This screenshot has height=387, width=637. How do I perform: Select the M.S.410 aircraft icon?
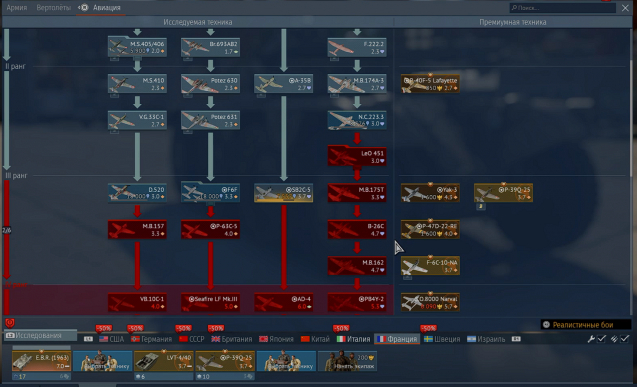(x=137, y=84)
